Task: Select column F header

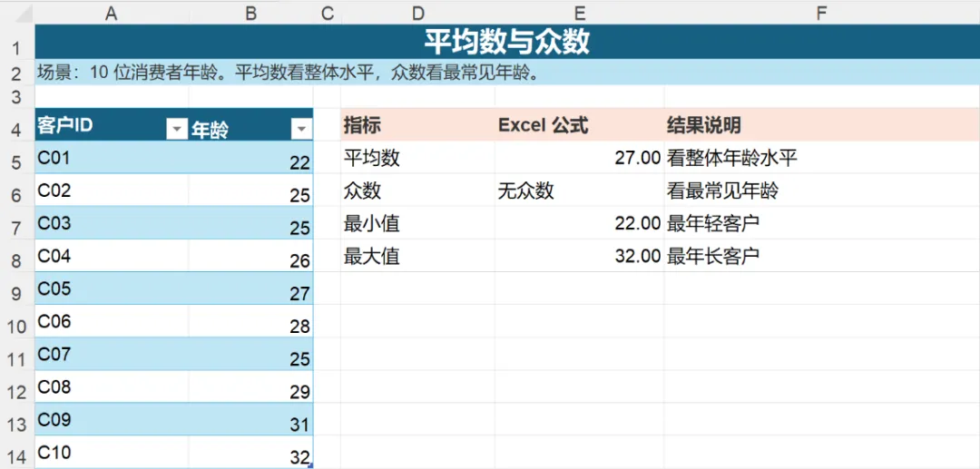Action: (822, 13)
